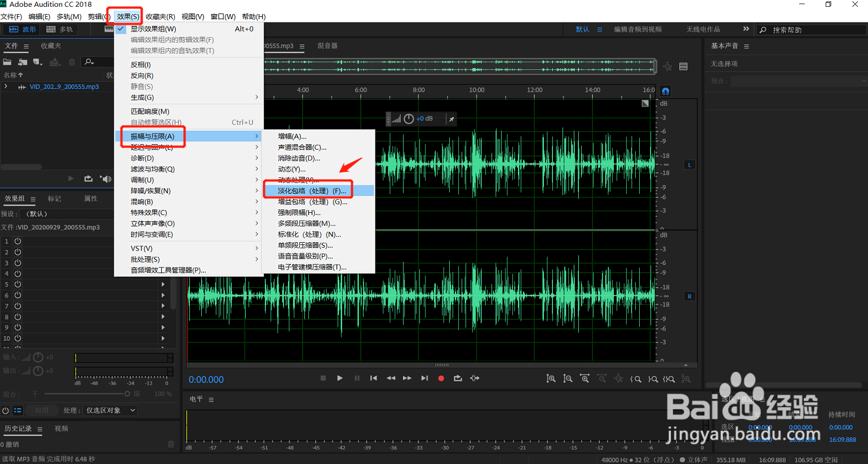Zoom out amplitude icon

[568, 379]
